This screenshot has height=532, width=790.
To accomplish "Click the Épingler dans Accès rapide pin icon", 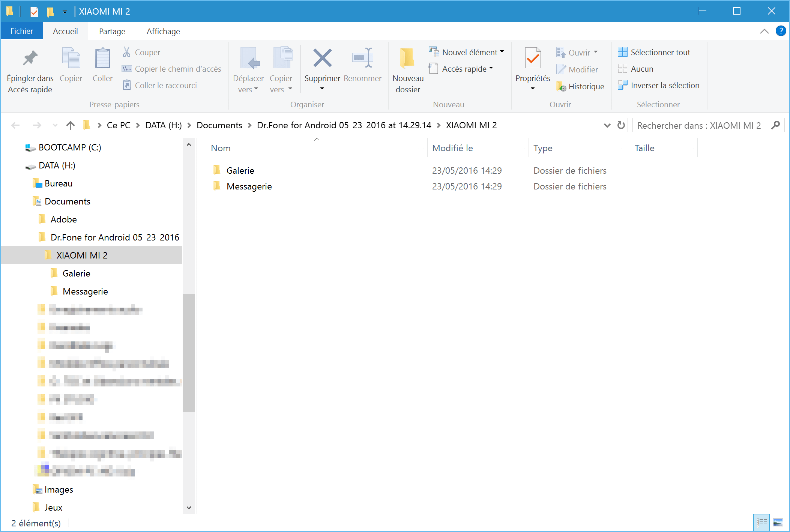I will coord(30,59).
